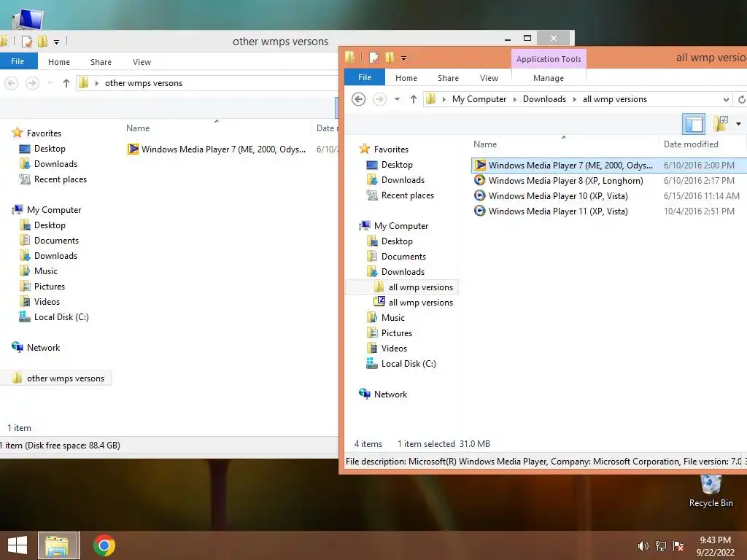Select Windows Media Player 7 icon in all wmp versions window
Image resolution: width=747 pixels, height=560 pixels.
480,166
